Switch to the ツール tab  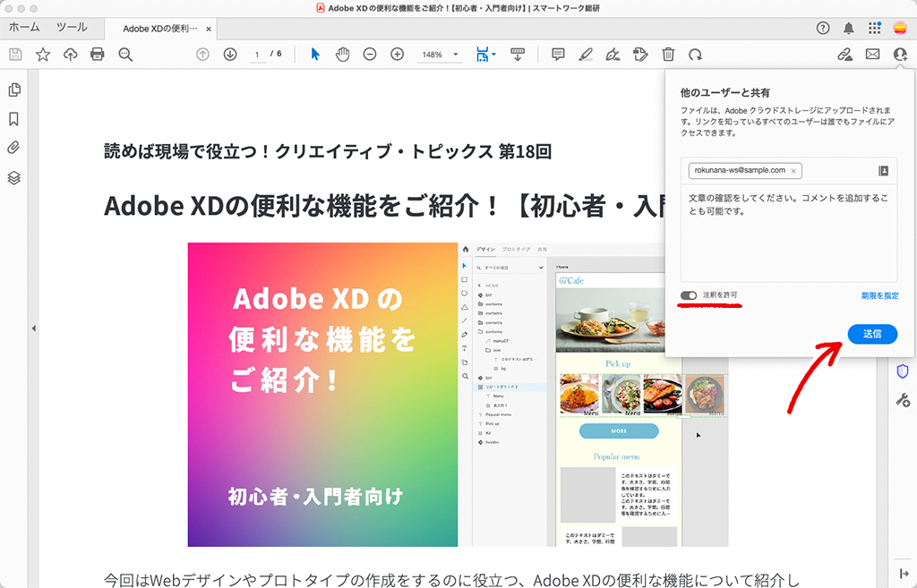(x=72, y=27)
